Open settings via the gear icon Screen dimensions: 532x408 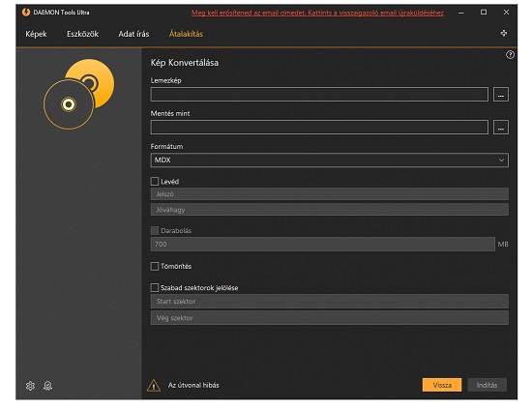point(30,386)
